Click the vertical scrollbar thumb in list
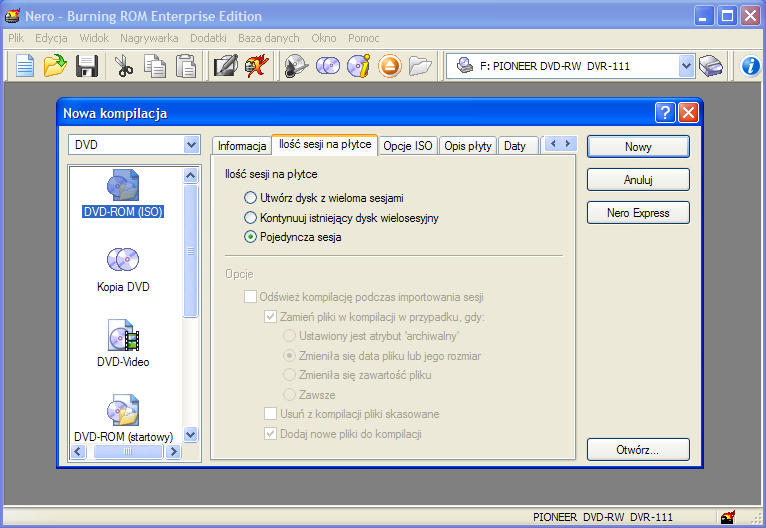The width and height of the screenshot is (766, 528). (x=191, y=251)
